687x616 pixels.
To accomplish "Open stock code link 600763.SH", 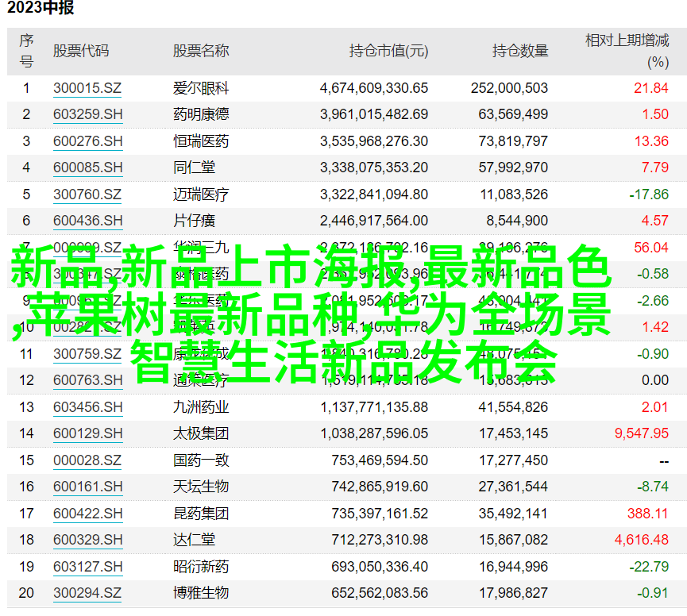I will click(87, 380).
